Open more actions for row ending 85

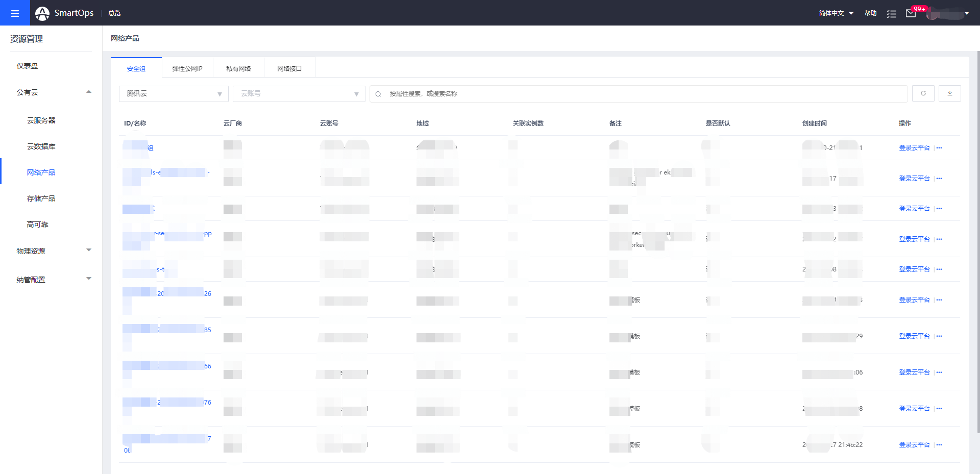pyautogui.click(x=939, y=336)
